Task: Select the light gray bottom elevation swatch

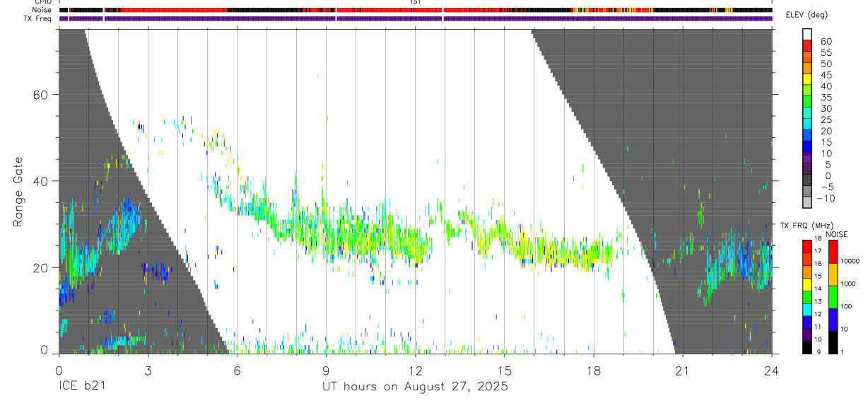Action: click(807, 203)
